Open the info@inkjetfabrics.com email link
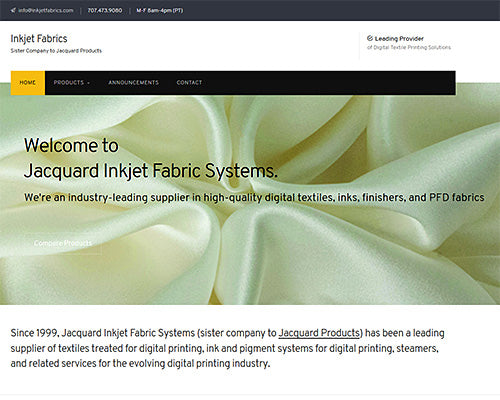Viewport: 500px width, 400px height. click(46, 10)
